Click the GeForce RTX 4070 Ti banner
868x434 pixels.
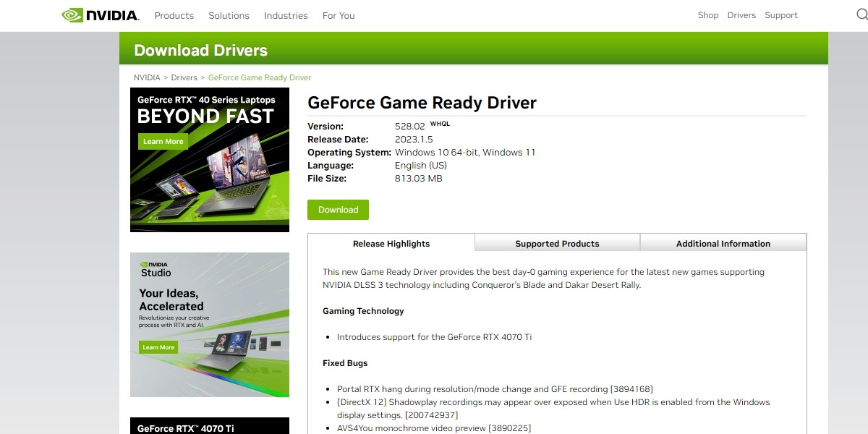coord(209,426)
